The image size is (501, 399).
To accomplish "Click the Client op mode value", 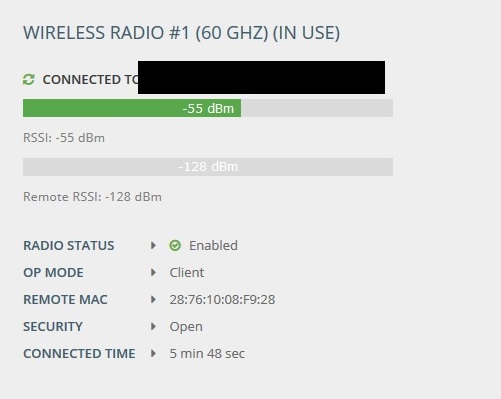I will (x=187, y=273).
